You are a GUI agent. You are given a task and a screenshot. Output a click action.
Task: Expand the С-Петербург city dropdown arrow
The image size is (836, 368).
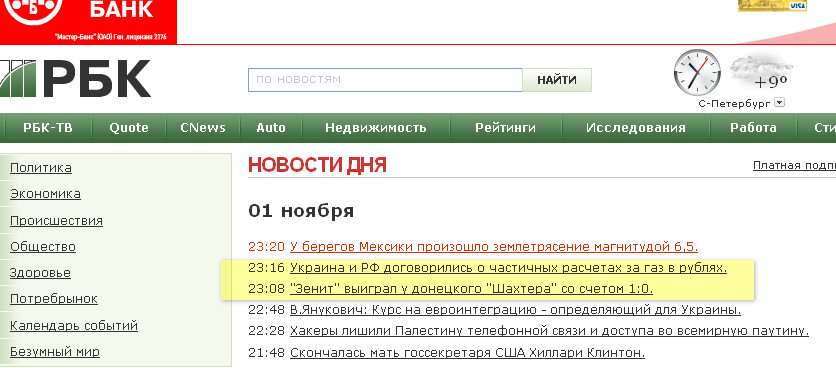[779, 102]
